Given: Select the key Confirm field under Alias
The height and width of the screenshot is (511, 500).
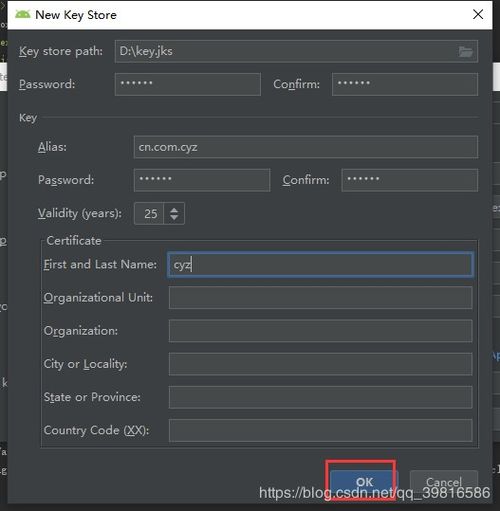Looking at the screenshot, I should (410, 180).
